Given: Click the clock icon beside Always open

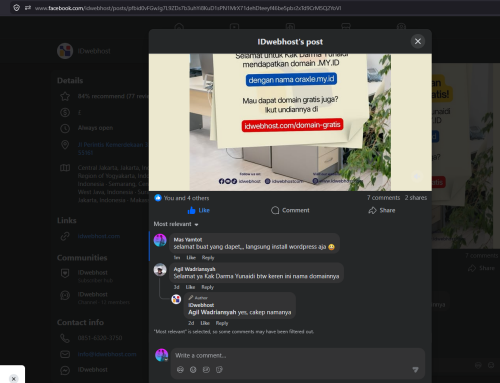Looking at the screenshot, I should (65, 128).
